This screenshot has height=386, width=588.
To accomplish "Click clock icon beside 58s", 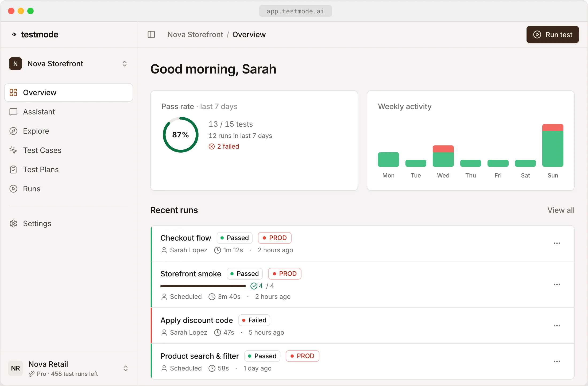I will pyautogui.click(x=212, y=368).
